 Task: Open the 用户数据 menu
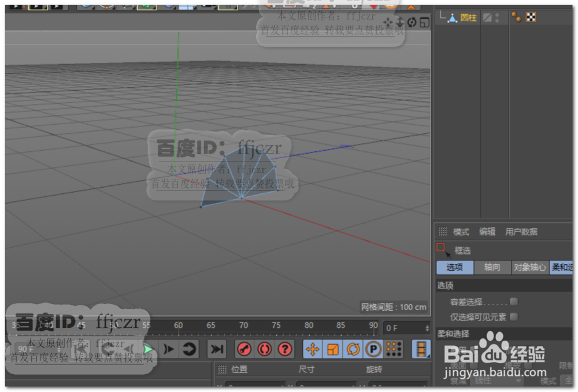tap(521, 232)
